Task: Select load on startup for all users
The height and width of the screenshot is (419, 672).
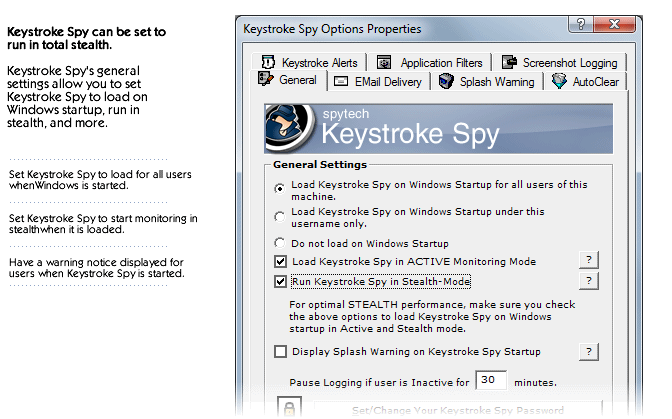Action: point(279,187)
